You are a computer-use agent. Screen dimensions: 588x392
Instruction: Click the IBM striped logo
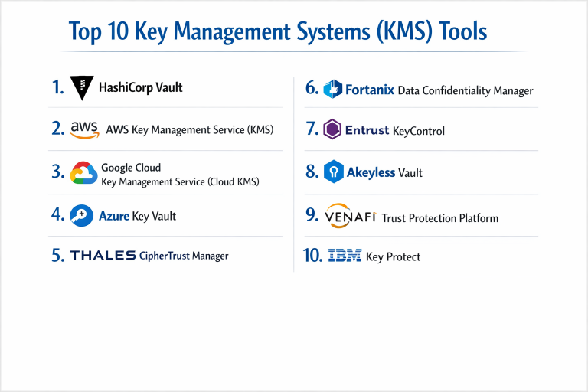pos(345,255)
